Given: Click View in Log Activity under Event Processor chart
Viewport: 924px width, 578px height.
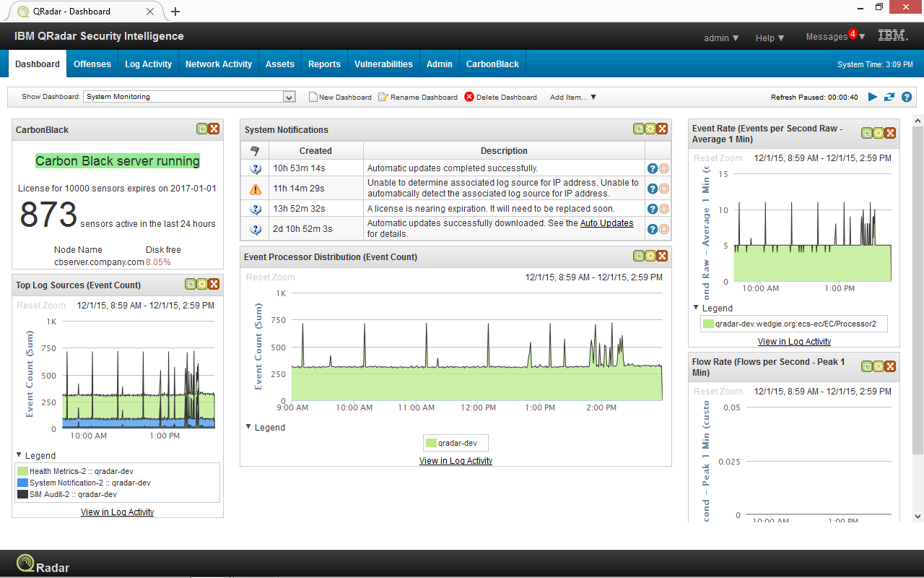Looking at the screenshot, I should [455, 459].
